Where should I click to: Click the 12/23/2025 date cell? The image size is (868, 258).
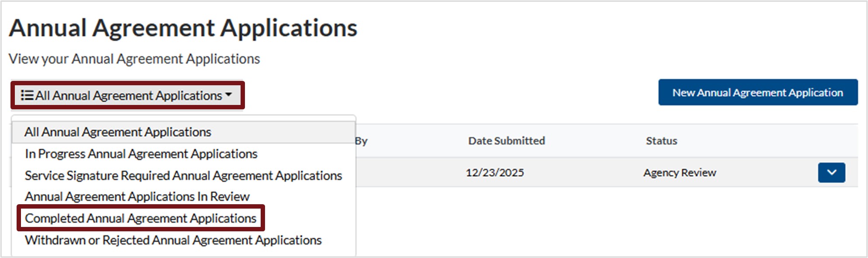(495, 173)
